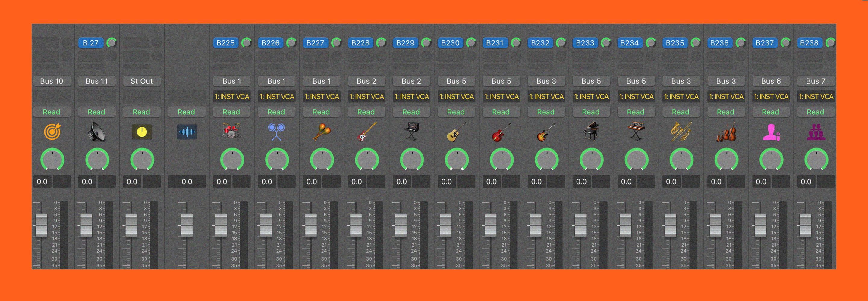Click the purple choir group icon
Screen dimensions: 868x301
pos(816,132)
